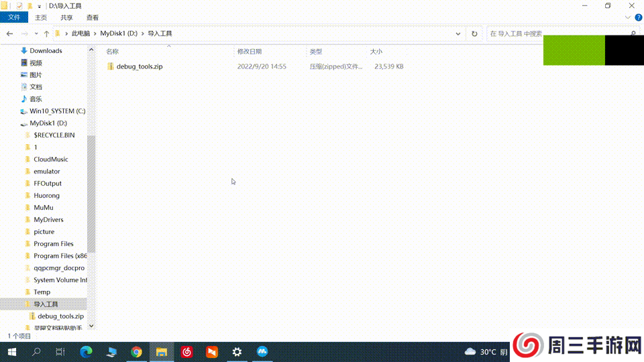
Task: Expand the address bar history dropdown
Action: 458,34
